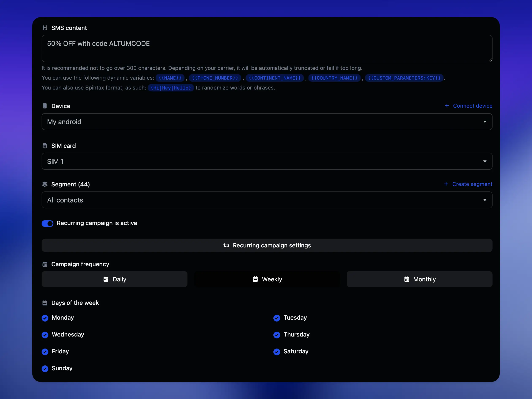Click the Recurring campaign settings button
The image size is (532, 399).
tap(267, 246)
